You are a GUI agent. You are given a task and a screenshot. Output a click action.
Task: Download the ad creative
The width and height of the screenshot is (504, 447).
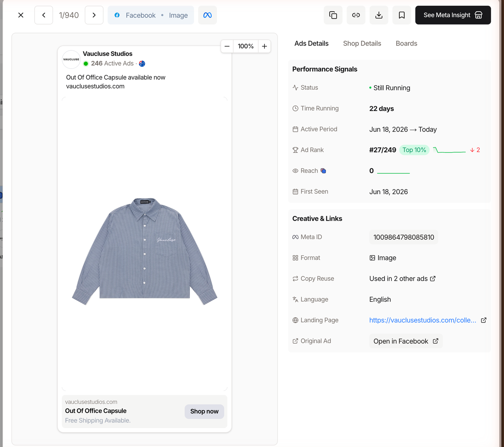(x=379, y=15)
